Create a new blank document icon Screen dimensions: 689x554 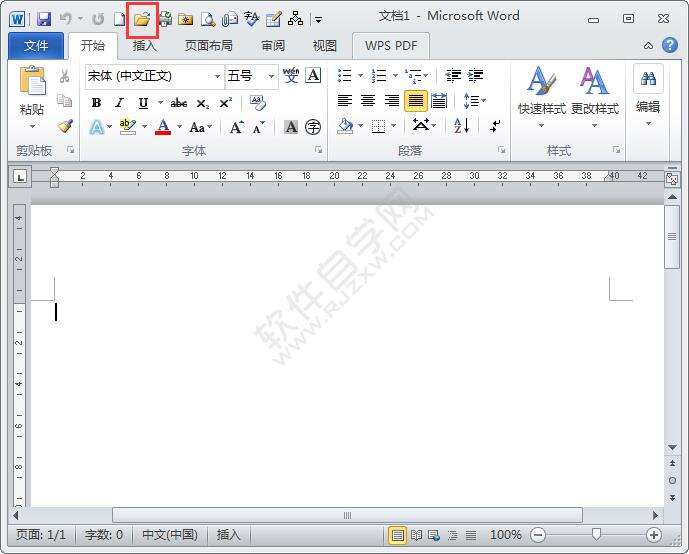(x=119, y=19)
